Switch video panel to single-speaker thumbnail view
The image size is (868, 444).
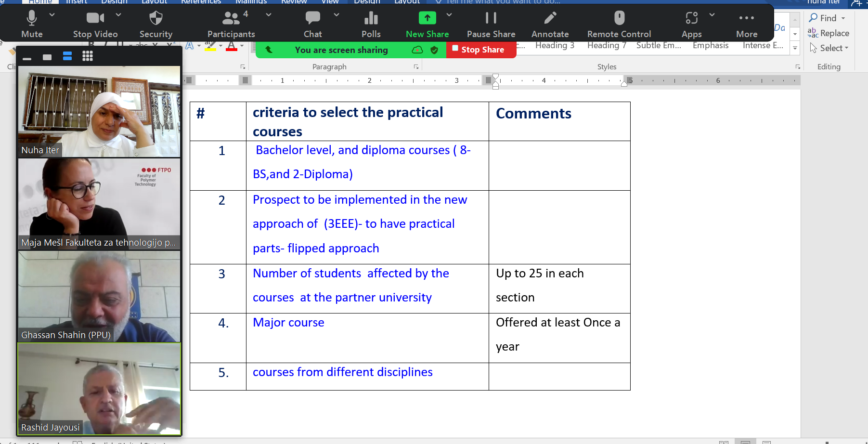pos(47,57)
